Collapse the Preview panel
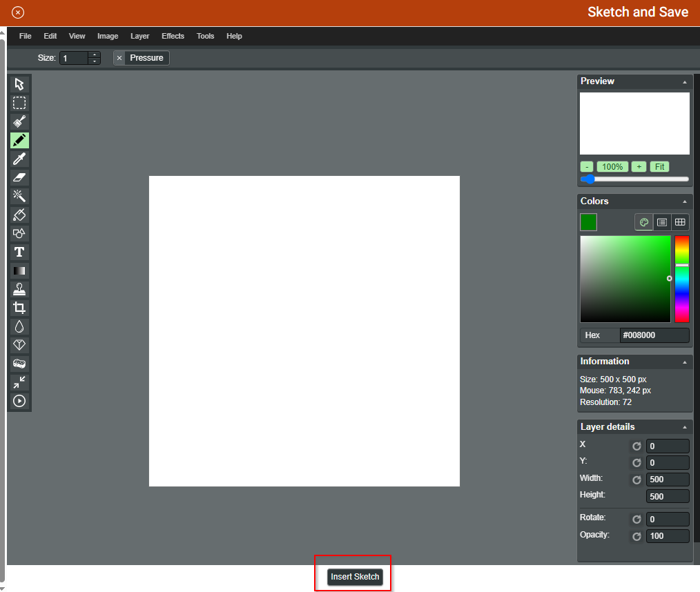700x592 pixels. click(x=684, y=81)
